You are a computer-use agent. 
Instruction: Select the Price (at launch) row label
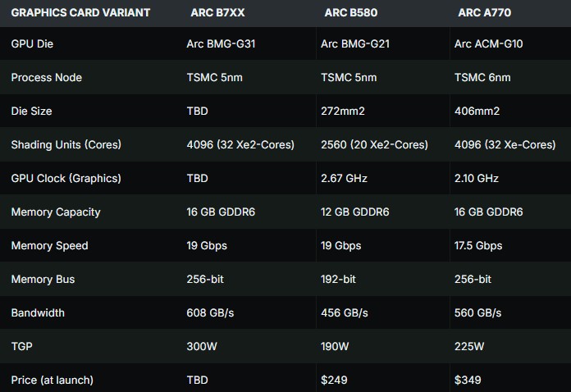(52, 380)
